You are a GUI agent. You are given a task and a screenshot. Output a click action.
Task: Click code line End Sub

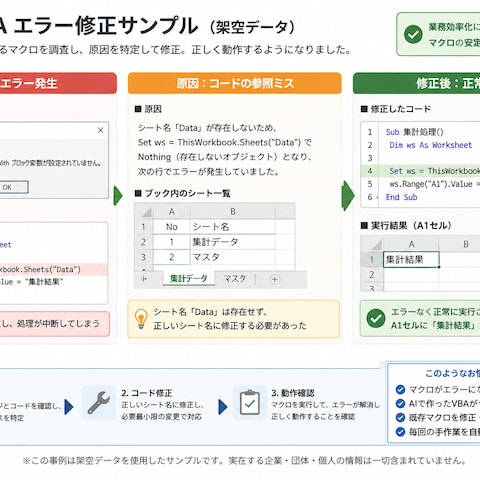point(401,197)
